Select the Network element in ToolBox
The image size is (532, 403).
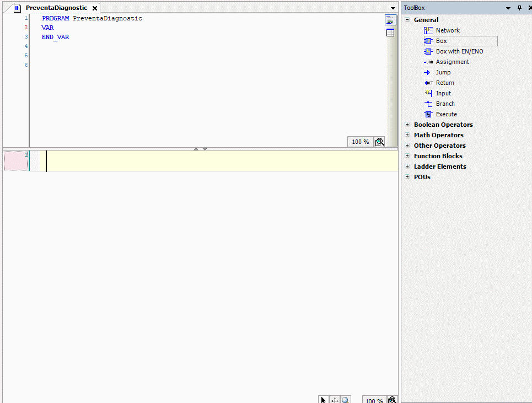tap(447, 30)
